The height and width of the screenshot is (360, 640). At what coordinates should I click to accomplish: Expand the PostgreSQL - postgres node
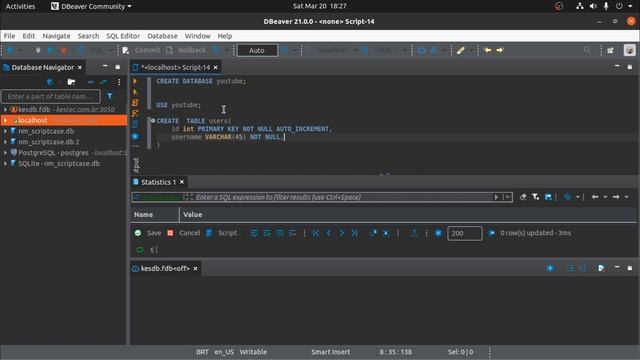pos(5,153)
